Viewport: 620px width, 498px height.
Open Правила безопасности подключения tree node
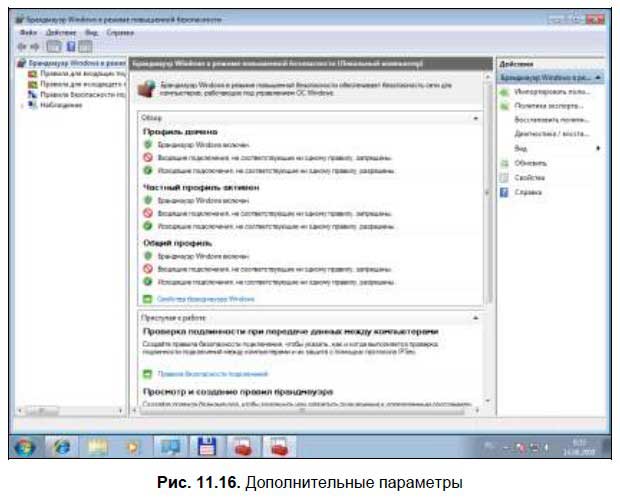[x=82, y=95]
